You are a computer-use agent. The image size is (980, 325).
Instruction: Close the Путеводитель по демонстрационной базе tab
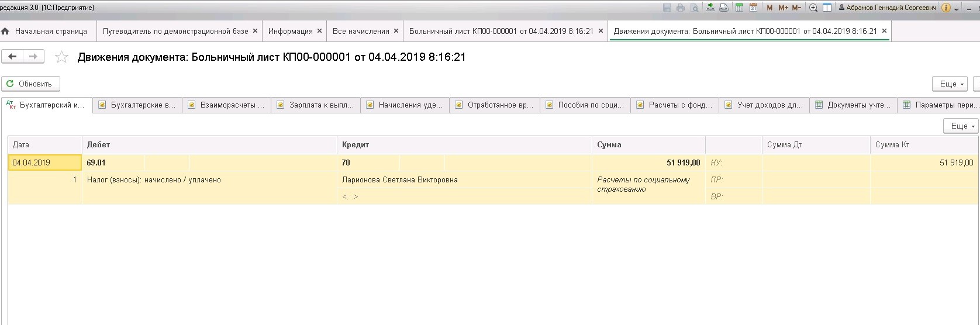pos(256,31)
